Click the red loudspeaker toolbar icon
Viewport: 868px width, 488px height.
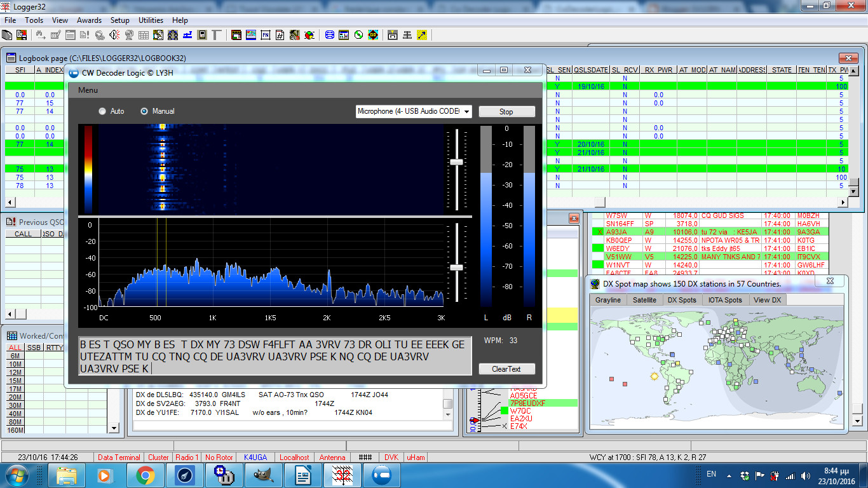(x=113, y=35)
